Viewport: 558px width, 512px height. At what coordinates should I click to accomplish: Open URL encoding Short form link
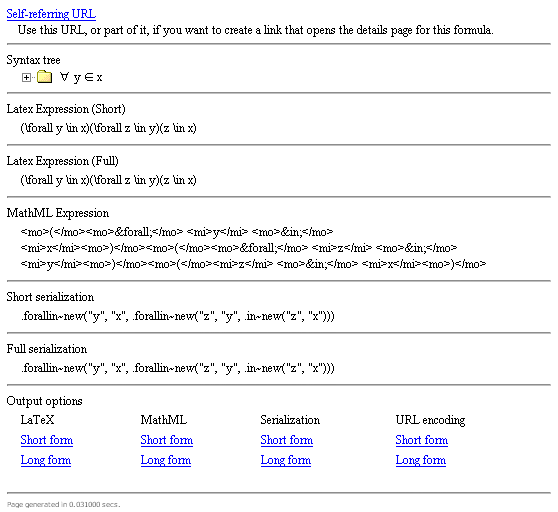click(422, 440)
